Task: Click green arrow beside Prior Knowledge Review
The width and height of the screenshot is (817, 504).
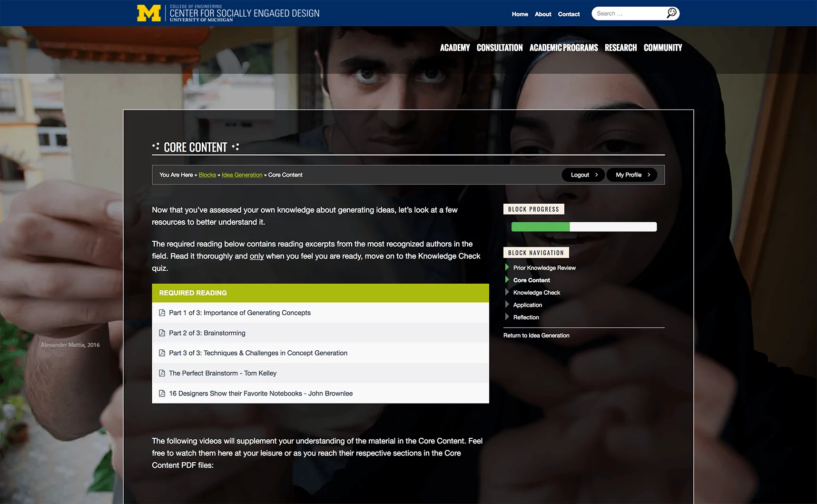Action: [x=507, y=267]
